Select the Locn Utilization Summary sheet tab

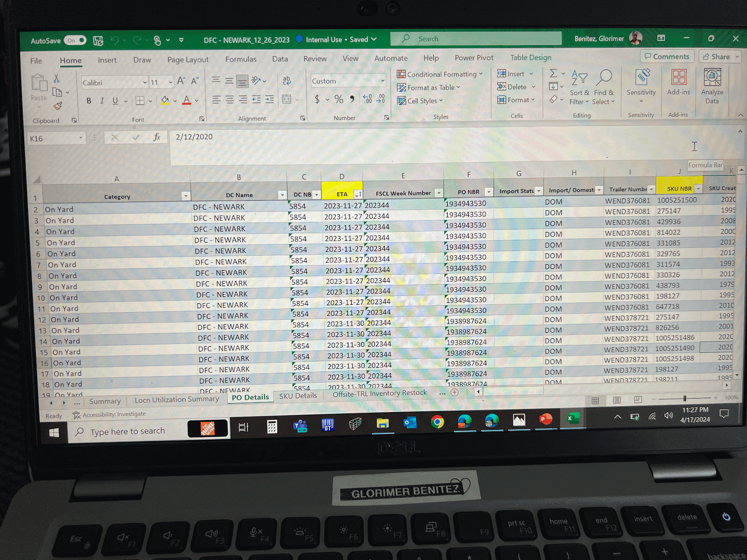(176, 399)
